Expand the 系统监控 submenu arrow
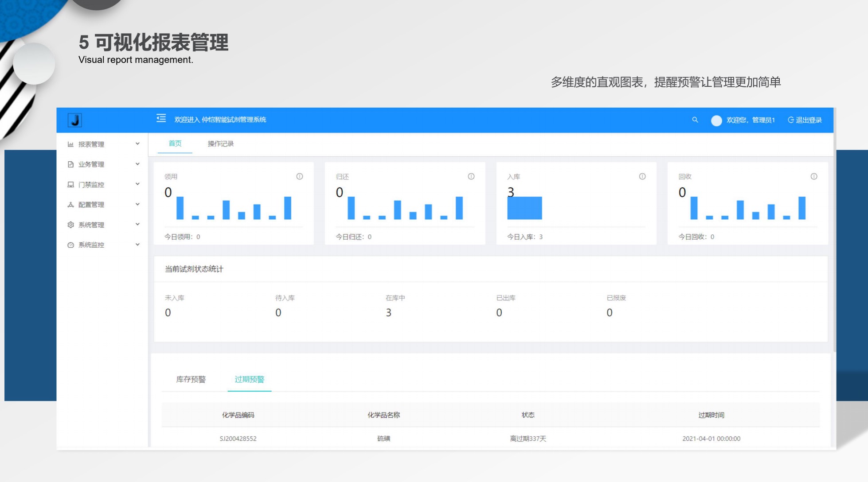 pyautogui.click(x=137, y=245)
